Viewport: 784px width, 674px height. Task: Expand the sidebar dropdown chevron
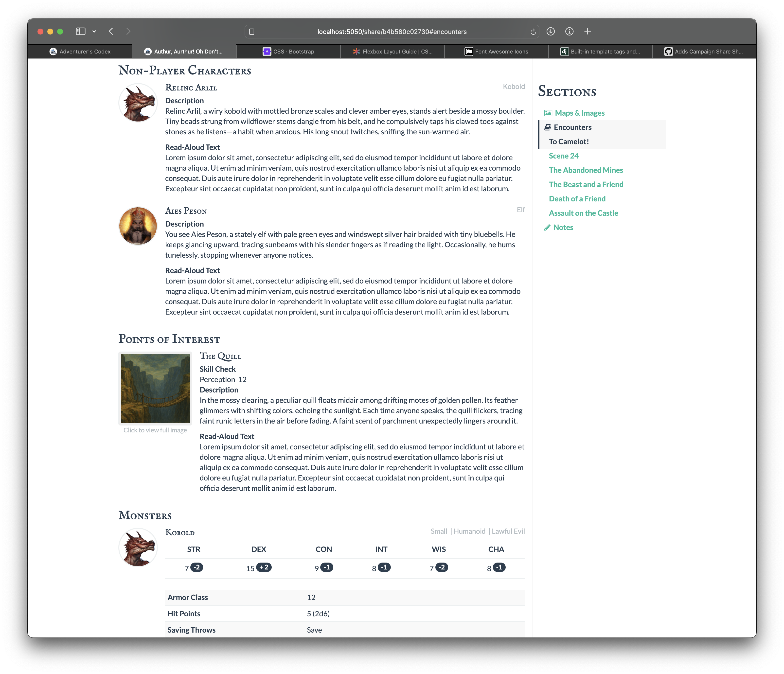pos(94,32)
